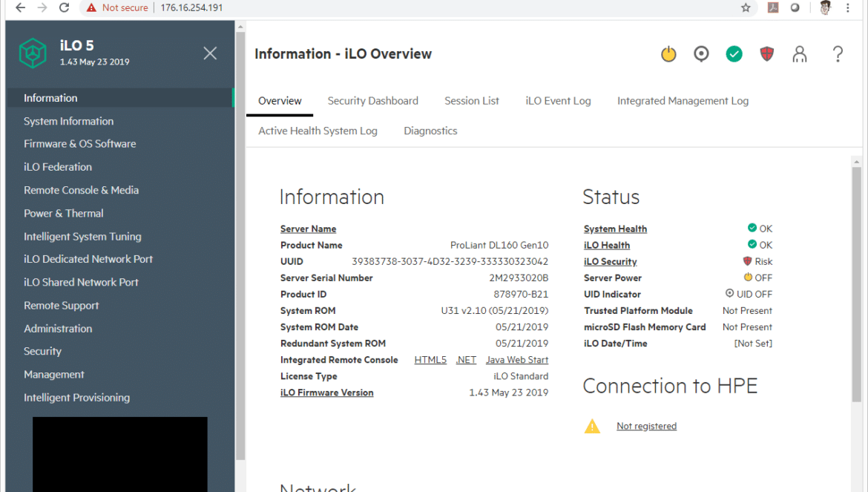Click the sidebar vertical scrollbar
Screen dimensions: 868x492
click(x=240, y=246)
